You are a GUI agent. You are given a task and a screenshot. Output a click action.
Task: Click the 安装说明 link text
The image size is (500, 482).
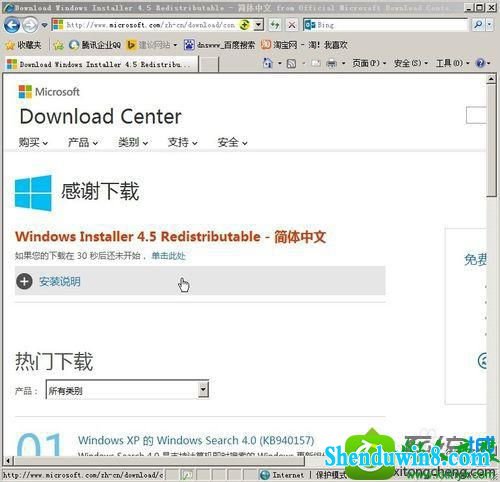coord(60,281)
